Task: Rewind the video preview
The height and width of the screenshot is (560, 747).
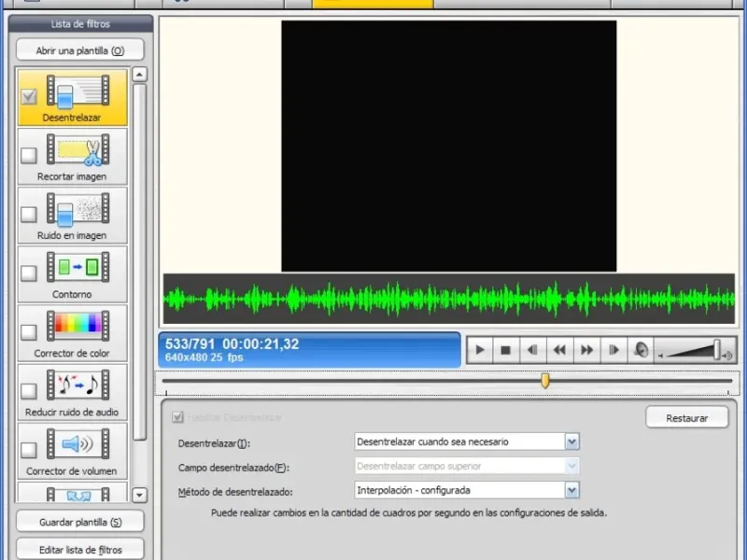Action: pyautogui.click(x=559, y=351)
